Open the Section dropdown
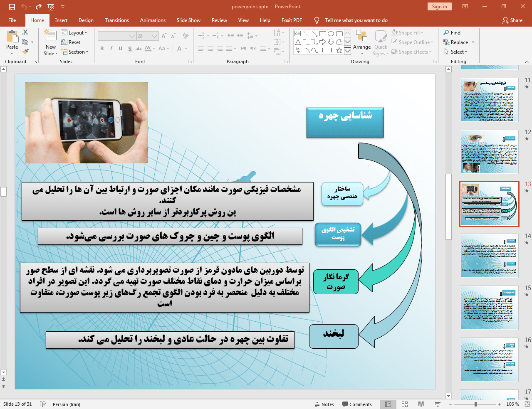532x409 pixels. click(x=75, y=52)
